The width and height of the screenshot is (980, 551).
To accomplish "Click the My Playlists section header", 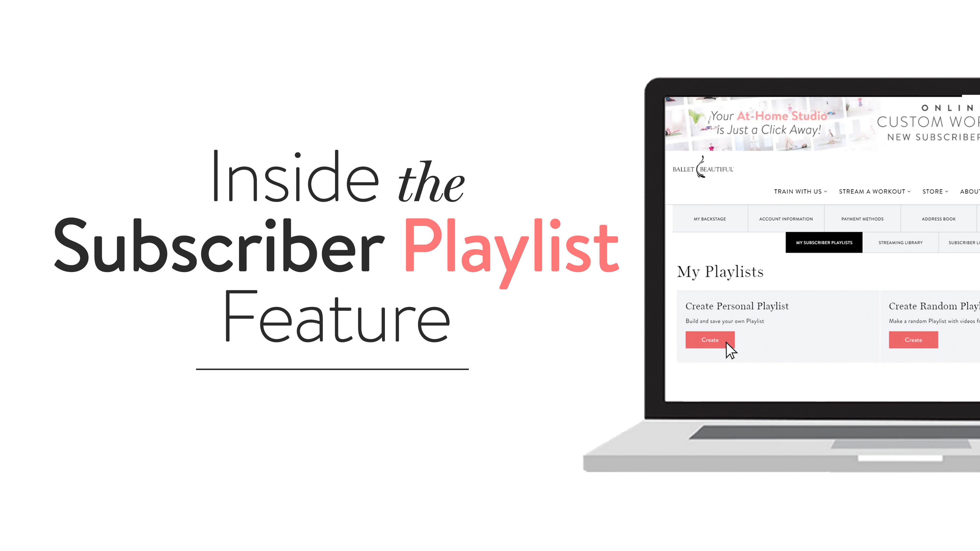I will [720, 272].
